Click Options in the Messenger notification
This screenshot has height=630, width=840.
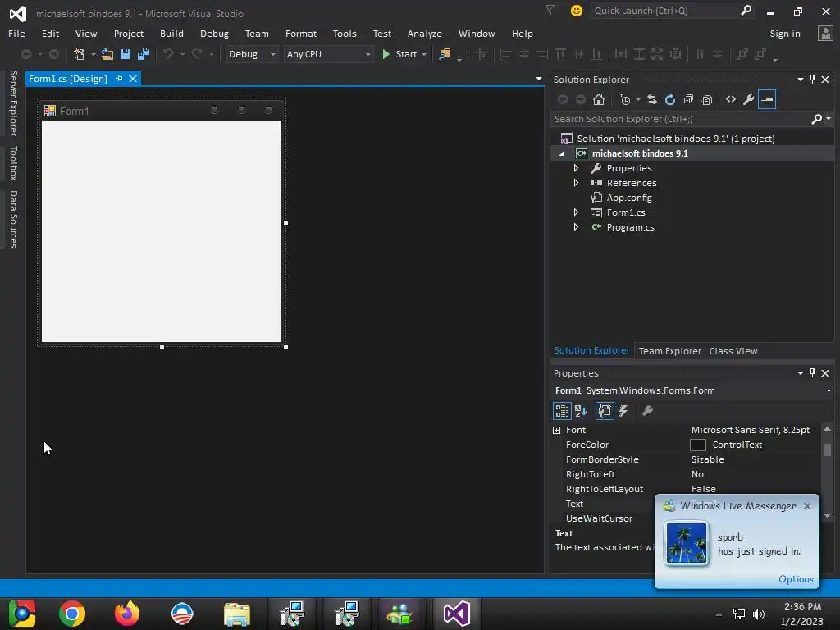point(796,579)
